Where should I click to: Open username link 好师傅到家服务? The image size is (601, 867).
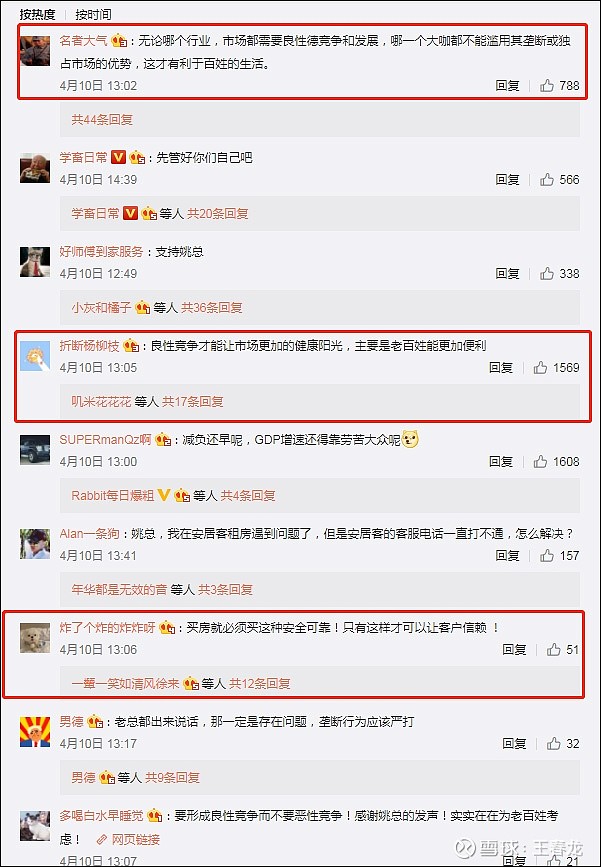[x=101, y=252]
